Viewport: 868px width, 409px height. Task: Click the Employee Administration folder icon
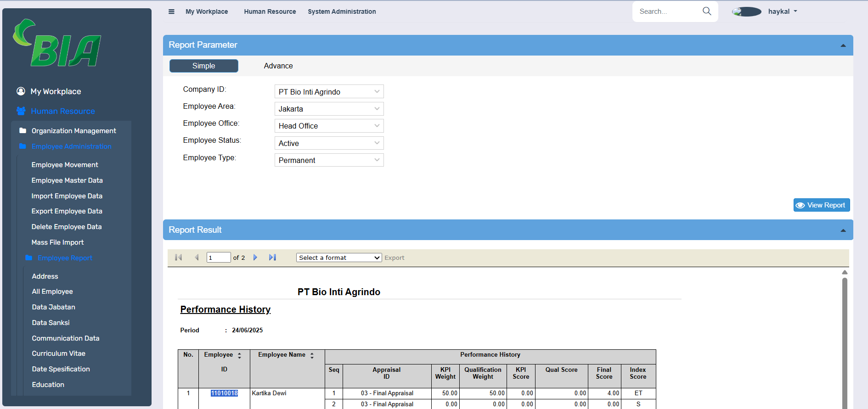tap(23, 146)
